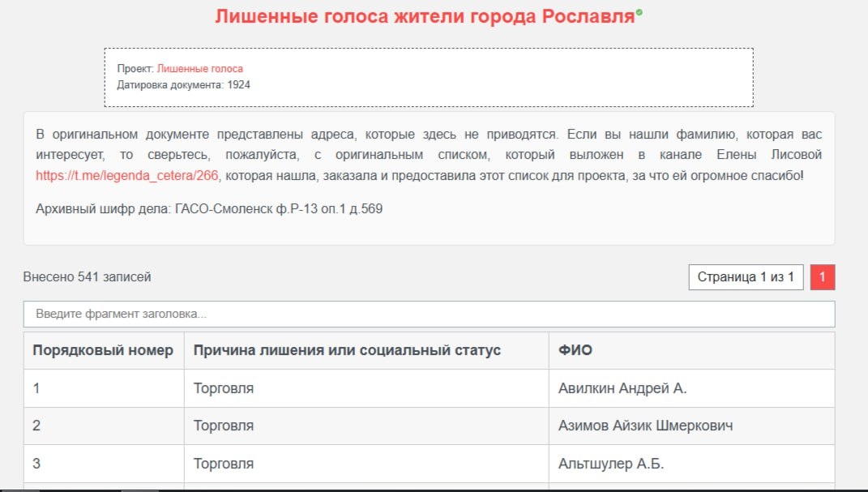Select the name Альтшулер А.Б.
The width and height of the screenshot is (868, 492).
610,463
